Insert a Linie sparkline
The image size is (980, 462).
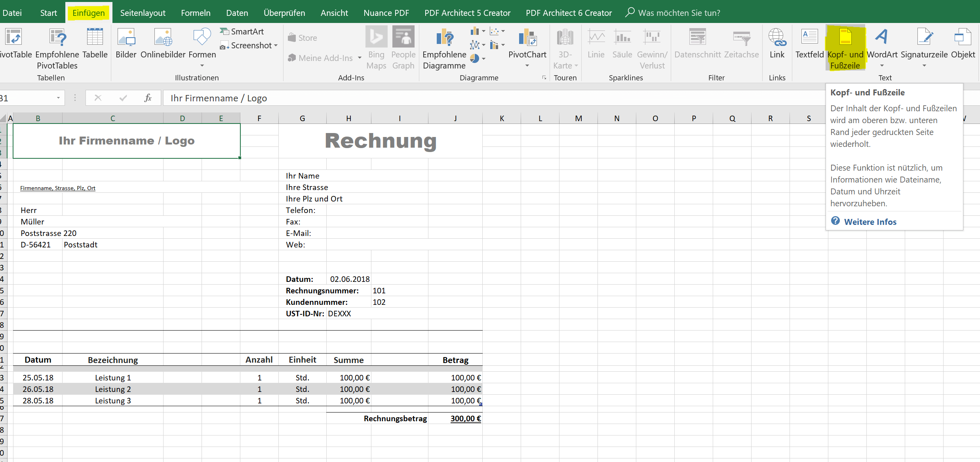596,44
